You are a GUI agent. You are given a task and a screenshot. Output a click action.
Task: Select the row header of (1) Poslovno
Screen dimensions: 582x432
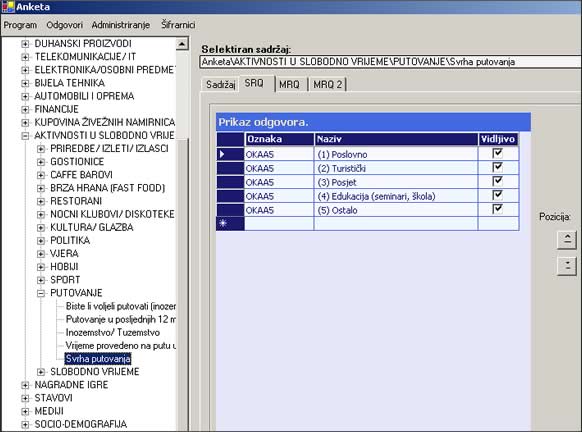click(x=230, y=154)
